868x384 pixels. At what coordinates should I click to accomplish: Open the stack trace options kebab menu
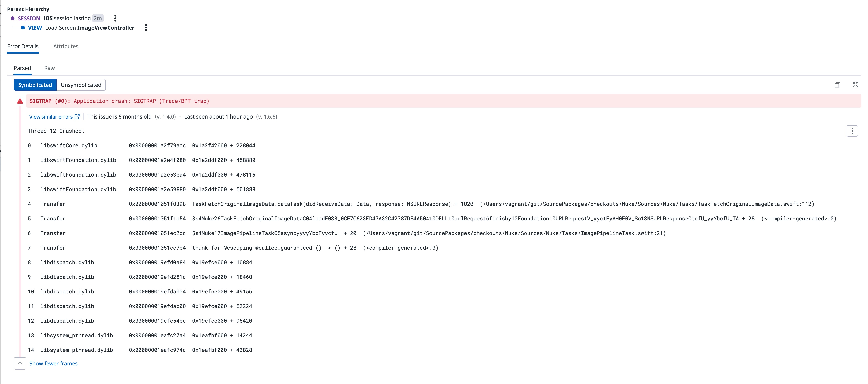853,131
